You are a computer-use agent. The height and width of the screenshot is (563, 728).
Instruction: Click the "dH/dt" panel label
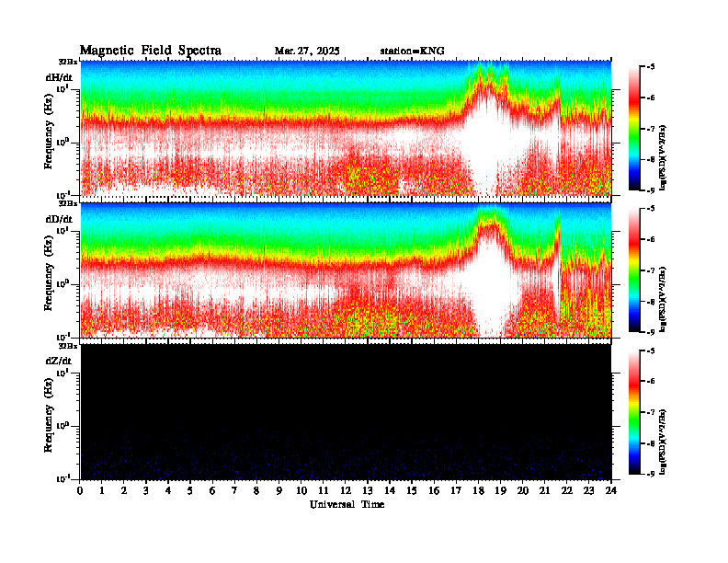tap(59, 77)
